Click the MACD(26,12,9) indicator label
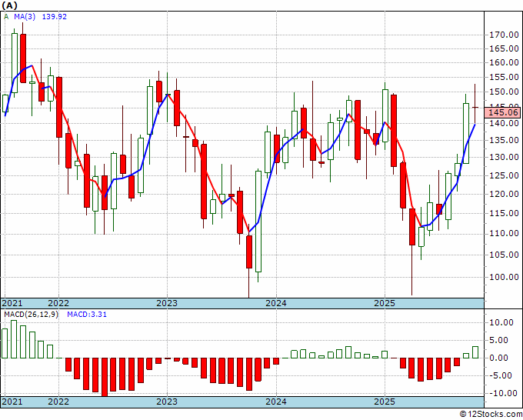Image resolution: width=523 pixels, height=420 pixels. [x=31, y=315]
